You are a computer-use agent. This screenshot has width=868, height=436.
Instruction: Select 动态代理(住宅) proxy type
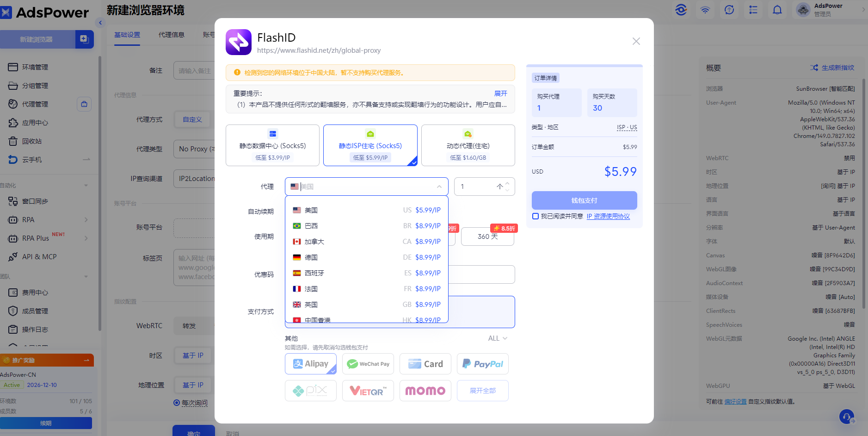tap(468, 145)
